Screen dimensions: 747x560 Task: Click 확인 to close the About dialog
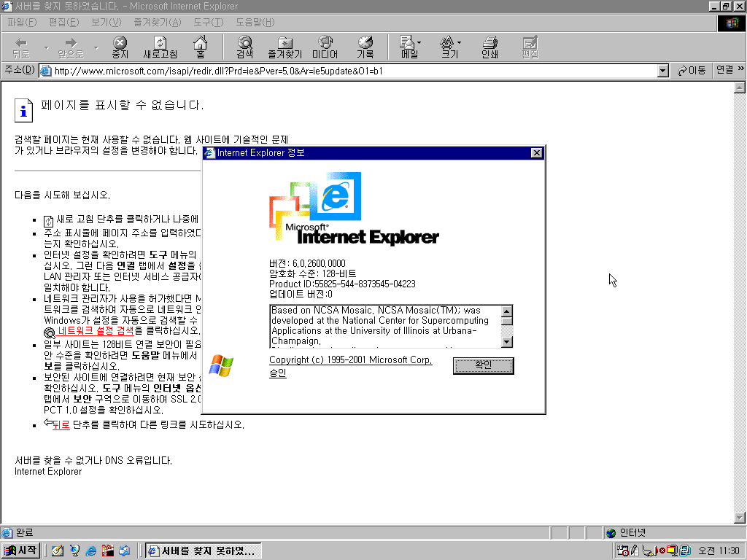click(x=483, y=366)
